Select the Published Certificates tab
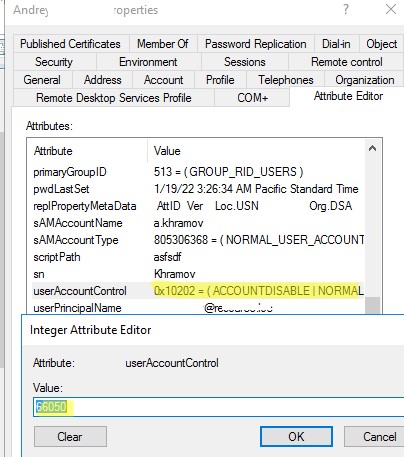The height and width of the screenshot is (457, 404). point(71,44)
